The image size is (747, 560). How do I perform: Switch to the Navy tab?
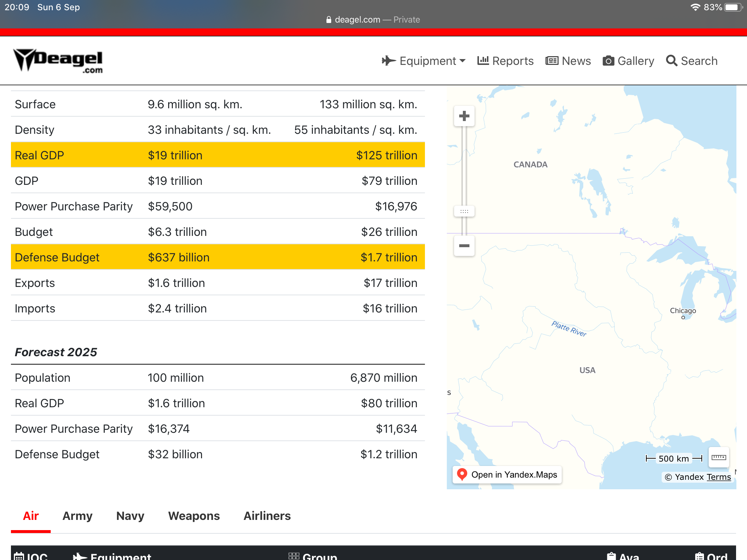click(130, 516)
